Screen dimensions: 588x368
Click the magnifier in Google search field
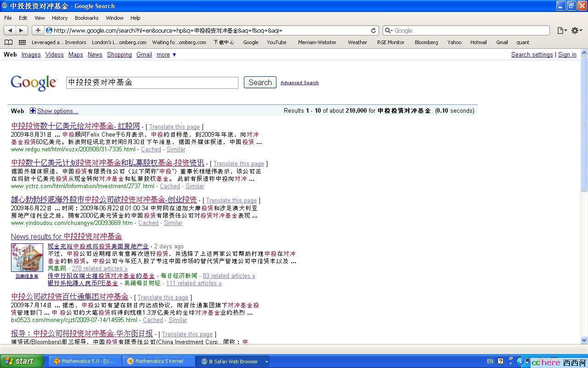click(389, 30)
